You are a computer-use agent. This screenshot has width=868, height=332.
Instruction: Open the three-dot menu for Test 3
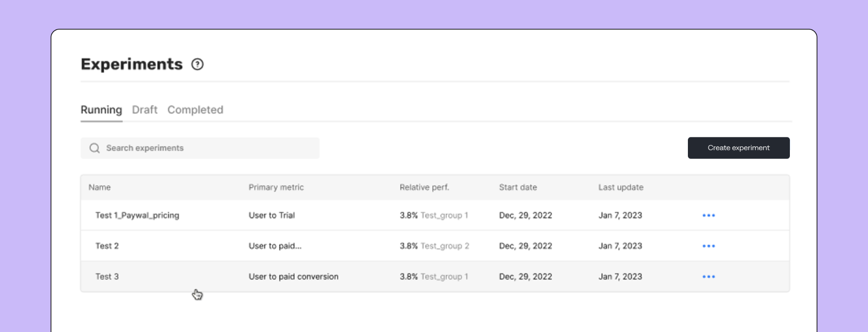[708, 277]
